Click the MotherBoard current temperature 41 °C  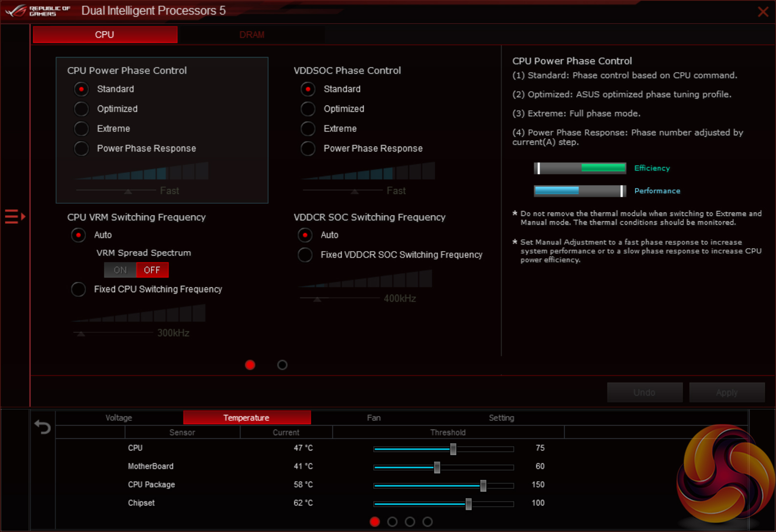[x=303, y=466]
